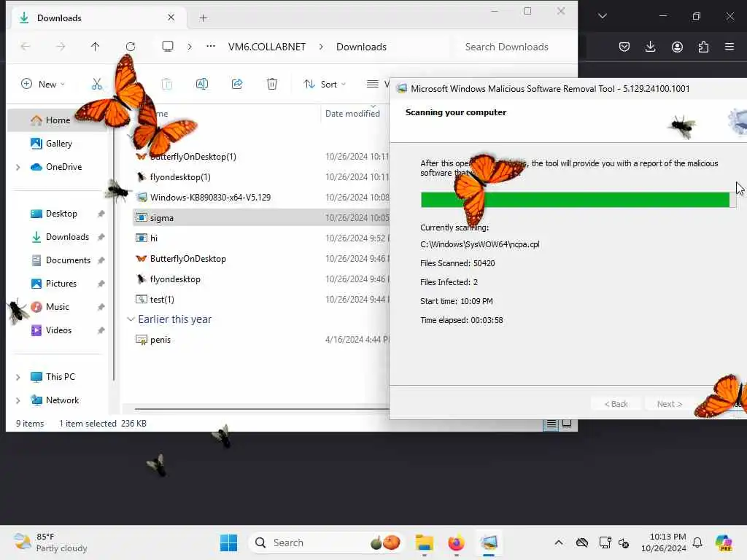Click VM6.COLLABNET in the address bar
Screen dimensions: 747x560
click(267, 47)
